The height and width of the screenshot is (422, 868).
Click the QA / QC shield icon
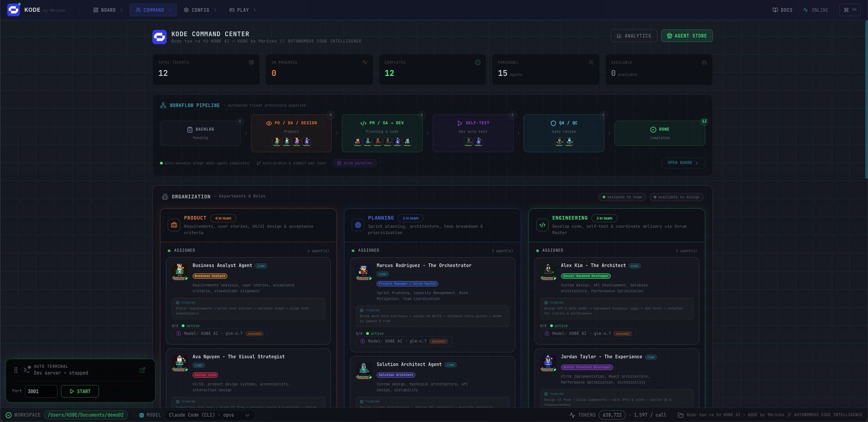pos(552,122)
